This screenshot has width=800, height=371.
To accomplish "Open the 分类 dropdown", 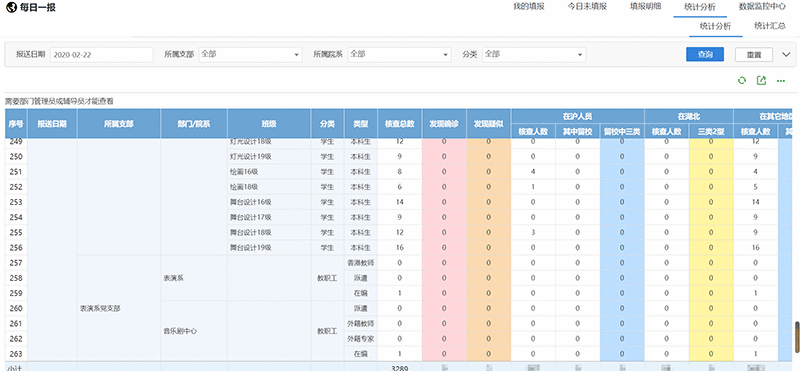I will [534, 55].
